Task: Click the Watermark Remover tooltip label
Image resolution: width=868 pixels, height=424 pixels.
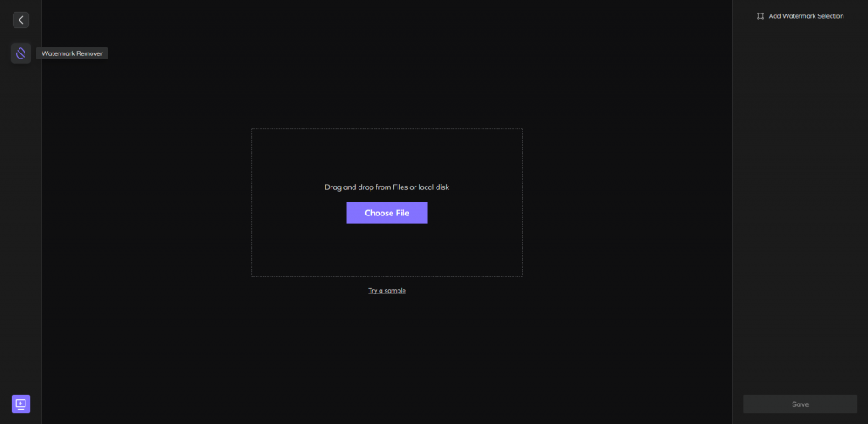Action: (72, 53)
